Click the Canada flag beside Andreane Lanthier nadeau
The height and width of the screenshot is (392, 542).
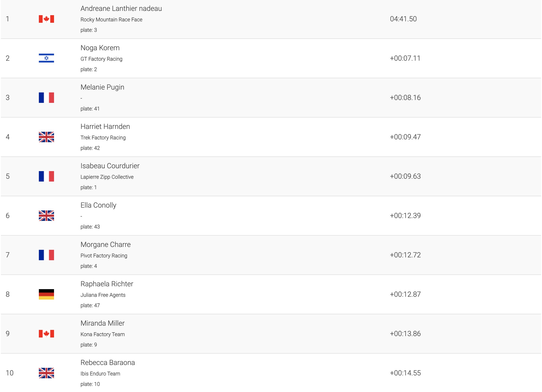(x=46, y=19)
